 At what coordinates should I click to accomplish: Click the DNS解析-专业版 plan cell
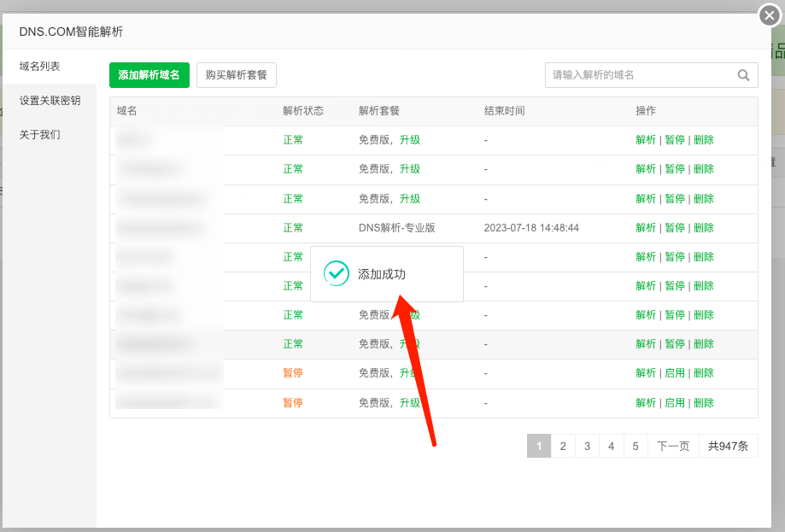(397, 228)
